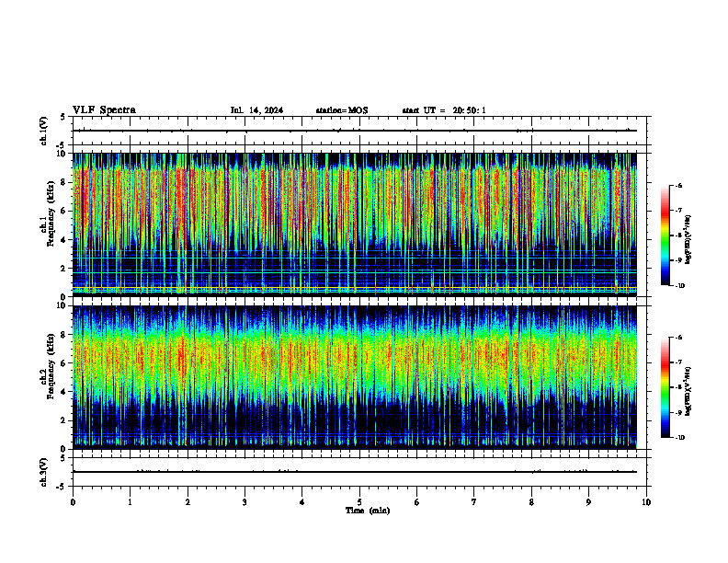Screen dimensions: 728x563
Task: Click the ch.2 colorbar "log(PSD)" unit label
Action: pyautogui.click(x=688, y=391)
